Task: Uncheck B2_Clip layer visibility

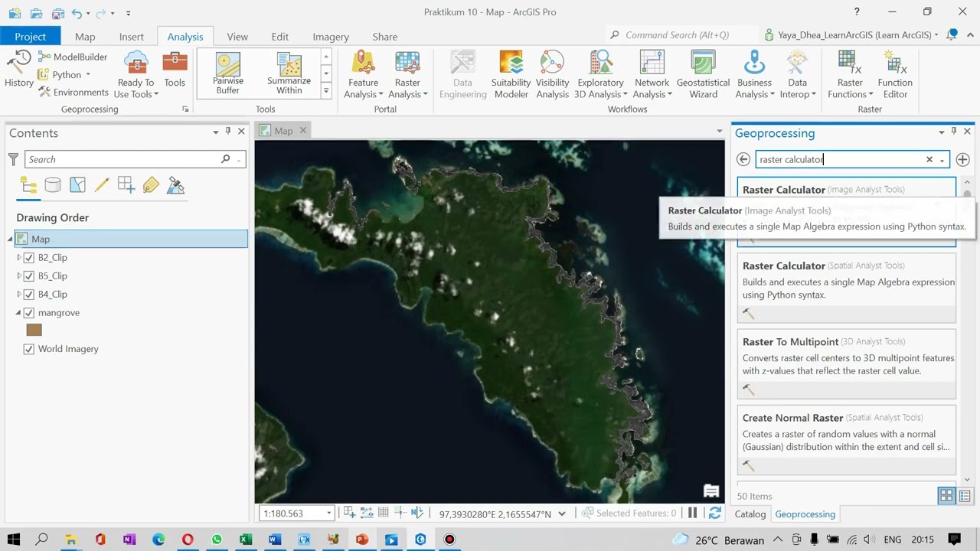Action: (x=29, y=257)
